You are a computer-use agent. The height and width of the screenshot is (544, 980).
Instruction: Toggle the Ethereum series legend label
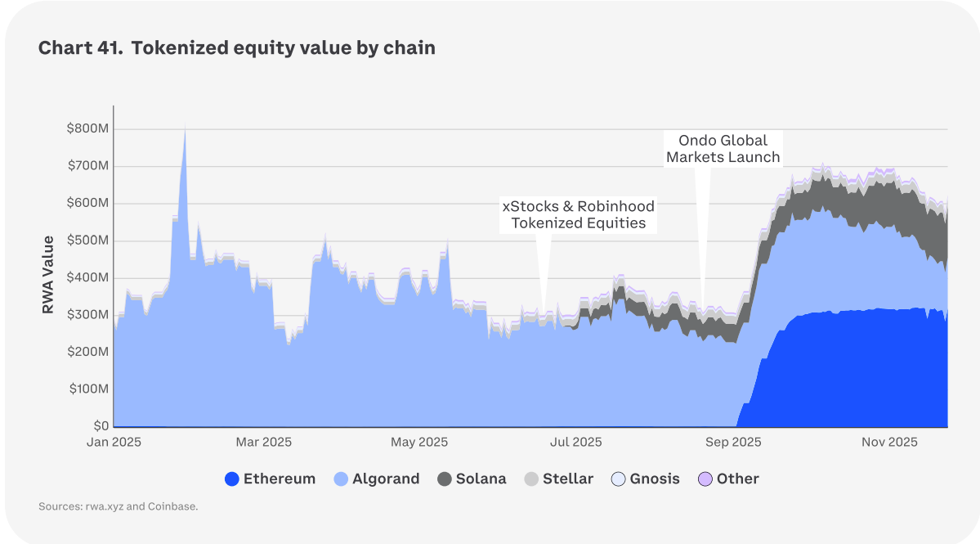coord(279,479)
